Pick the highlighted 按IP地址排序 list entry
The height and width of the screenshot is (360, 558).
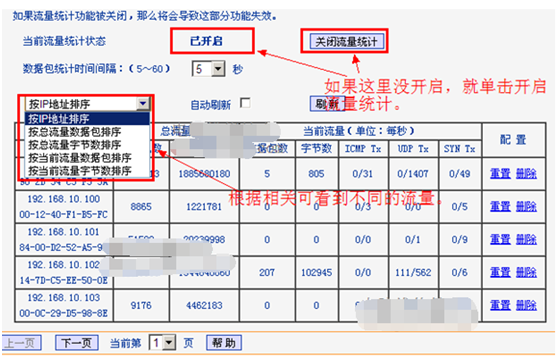87,118
